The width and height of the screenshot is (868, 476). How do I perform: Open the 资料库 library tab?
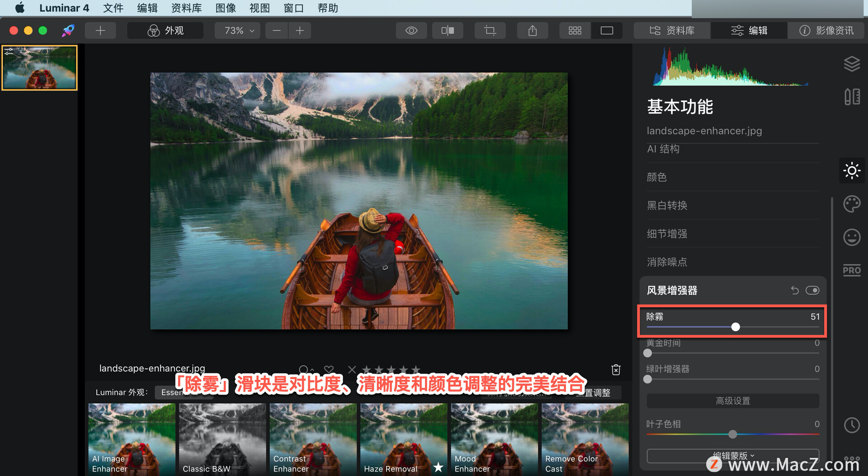tap(672, 30)
